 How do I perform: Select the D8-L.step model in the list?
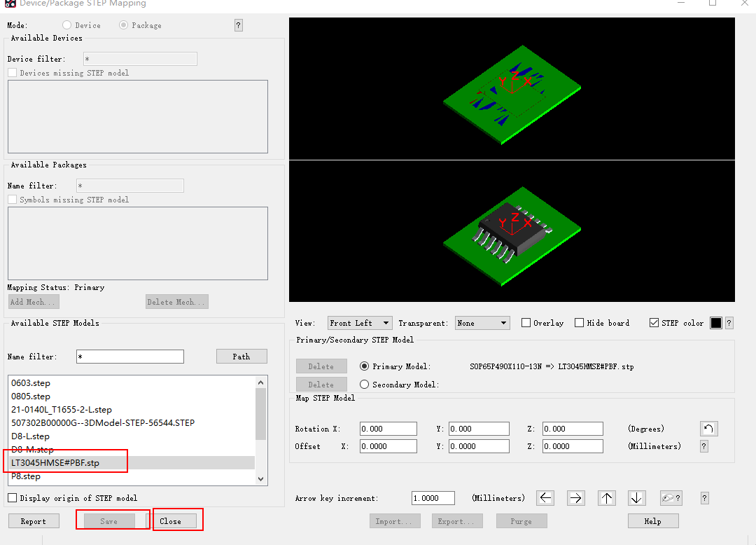coord(30,436)
